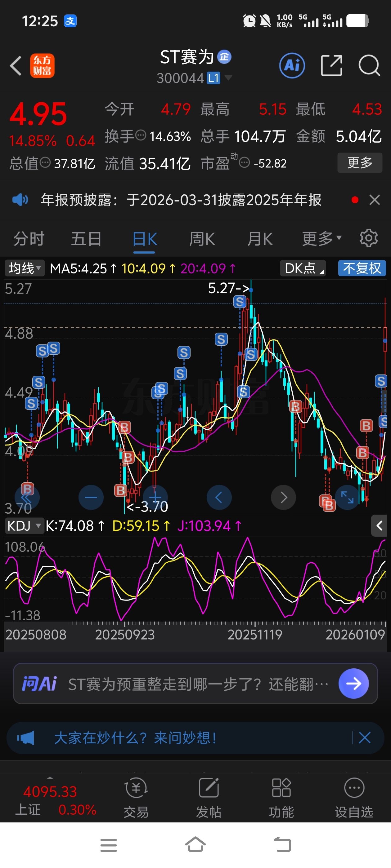Viewport: 391px width, 868px height.
Task: Move chart left with the single arrow button
Action: pyautogui.click(x=219, y=497)
